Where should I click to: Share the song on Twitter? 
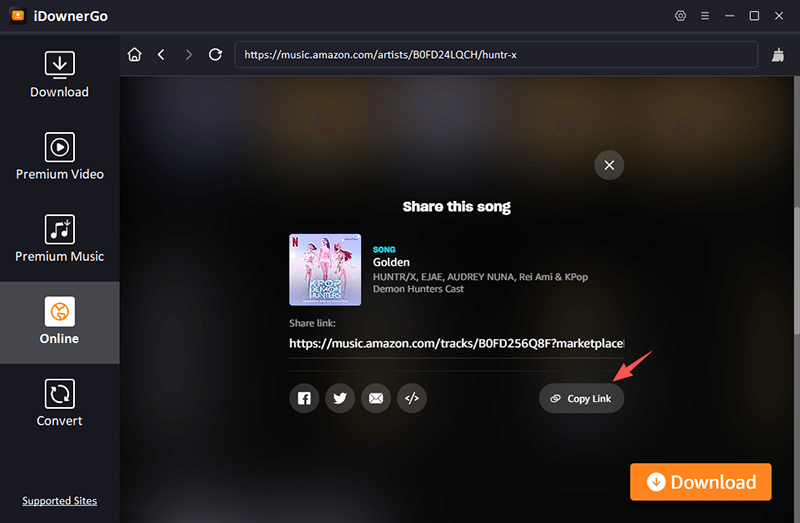(340, 398)
